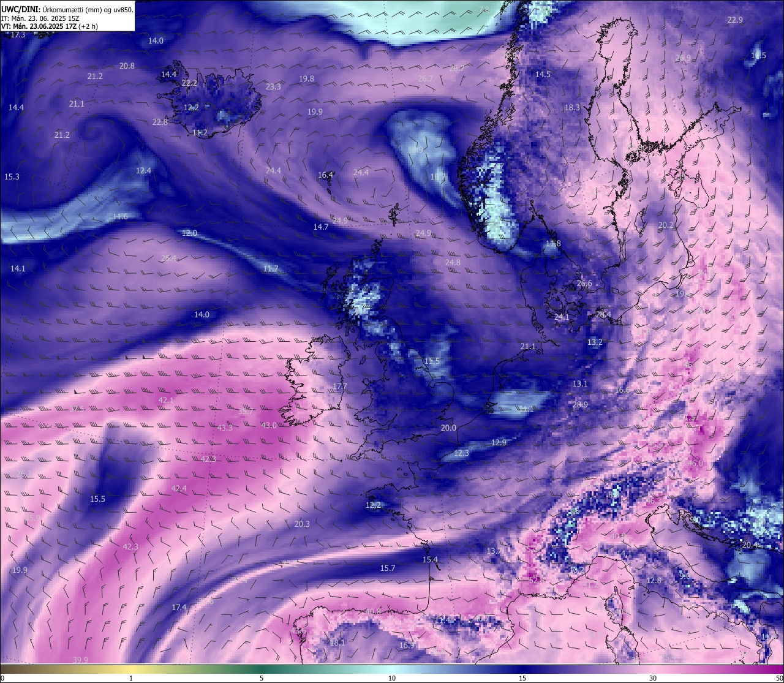
Task: Select the 13.7 value over France
Action: point(494,552)
